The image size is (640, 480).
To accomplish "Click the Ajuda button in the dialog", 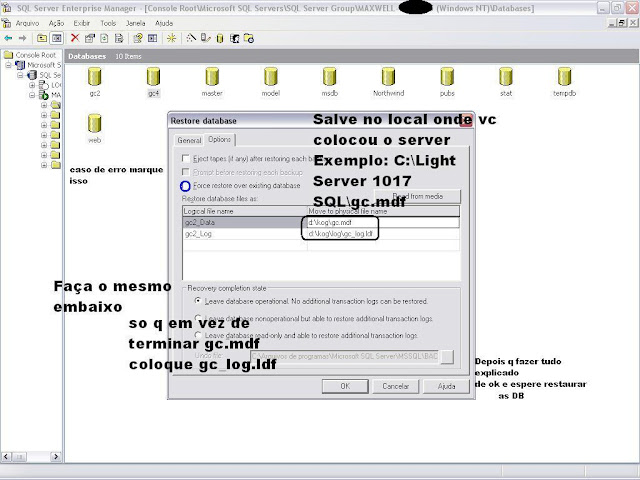I will (x=447, y=386).
